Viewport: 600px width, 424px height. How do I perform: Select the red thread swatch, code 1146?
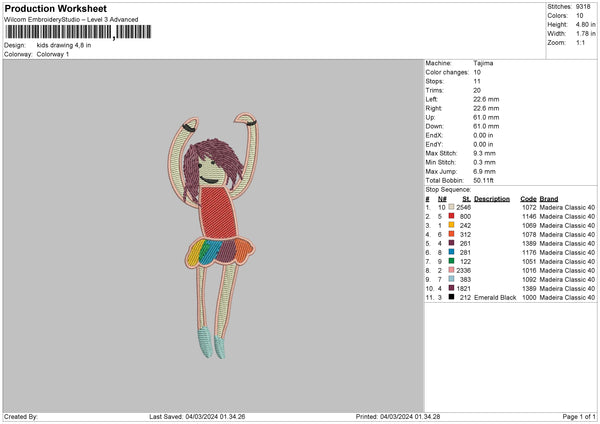click(452, 215)
